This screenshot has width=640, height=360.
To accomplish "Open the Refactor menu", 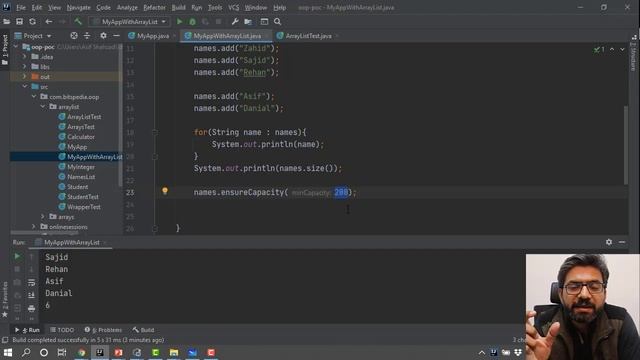I will point(154,7).
